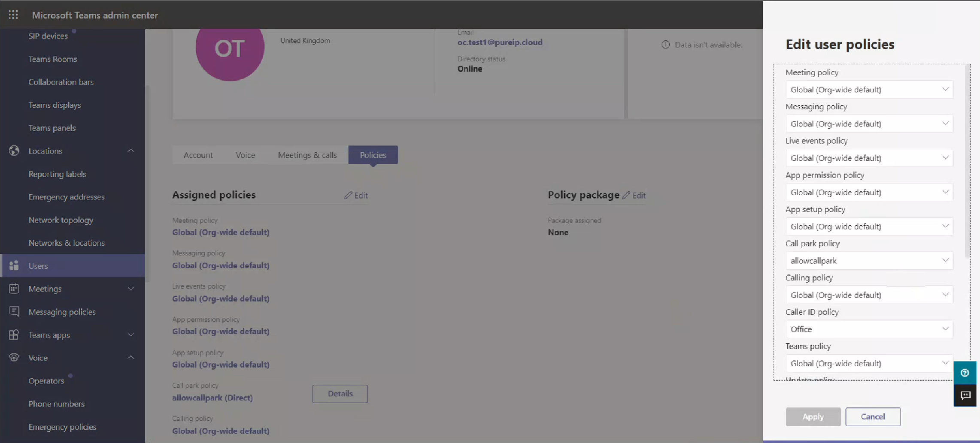Open the app launcher waffle menu

coord(13,15)
